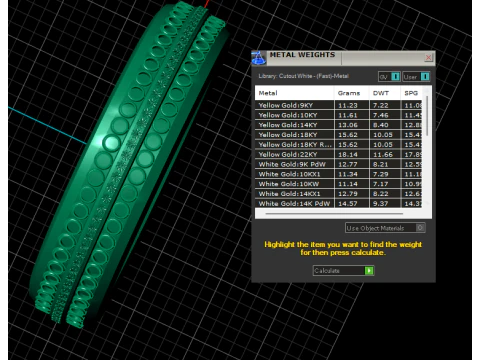480x360 pixels.
Task: Click the 7.46 DWT value
Action: [x=381, y=115]
